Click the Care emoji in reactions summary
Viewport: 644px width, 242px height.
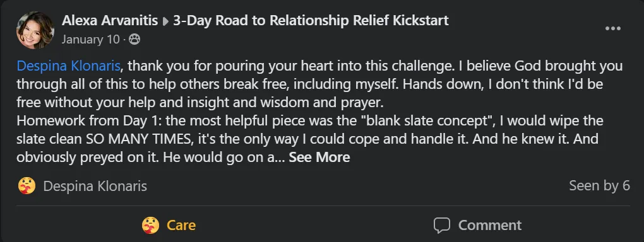pyautogui.click(x=27, y=186)
